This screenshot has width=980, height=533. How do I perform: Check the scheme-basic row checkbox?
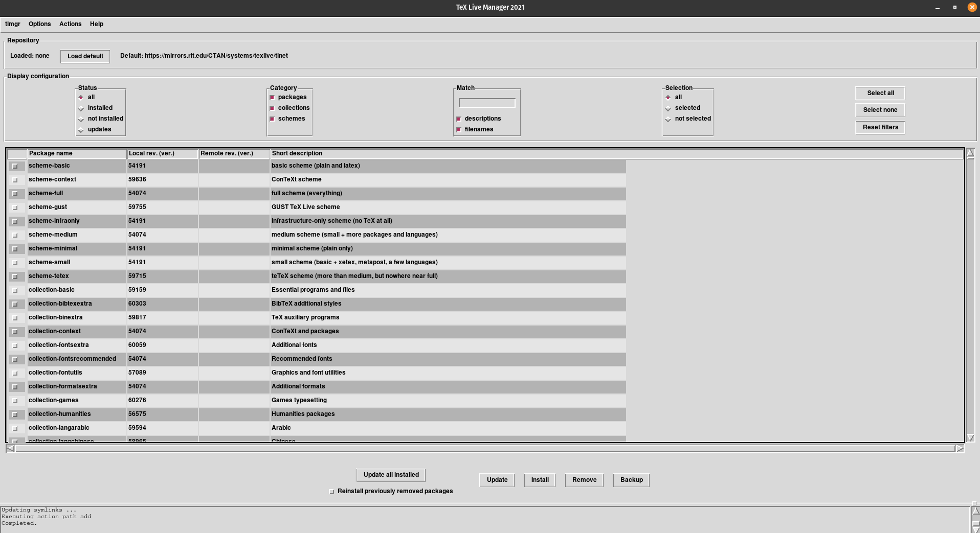(15, 166)
